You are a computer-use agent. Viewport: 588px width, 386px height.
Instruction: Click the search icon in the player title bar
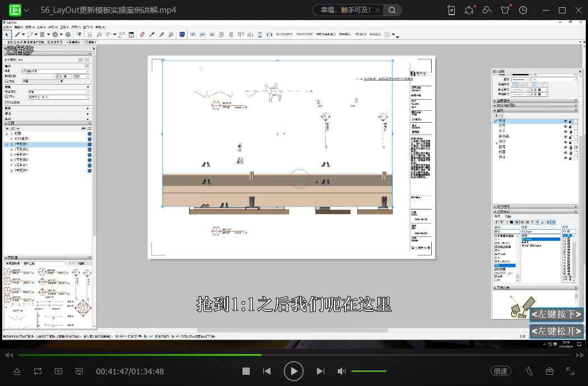pyautogui.click(x=392, y=10)
